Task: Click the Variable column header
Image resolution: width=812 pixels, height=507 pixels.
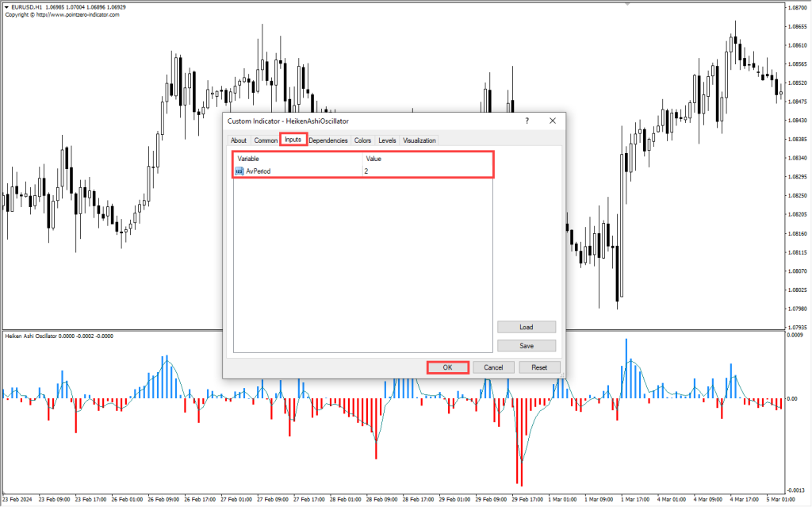Action: click(x=298, y=159)
